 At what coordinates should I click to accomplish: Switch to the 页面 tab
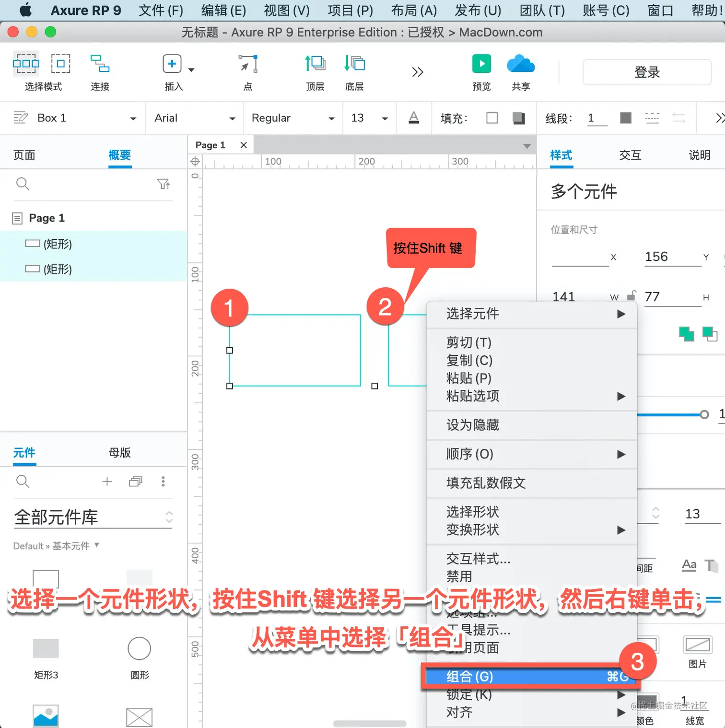click(24, 155)
